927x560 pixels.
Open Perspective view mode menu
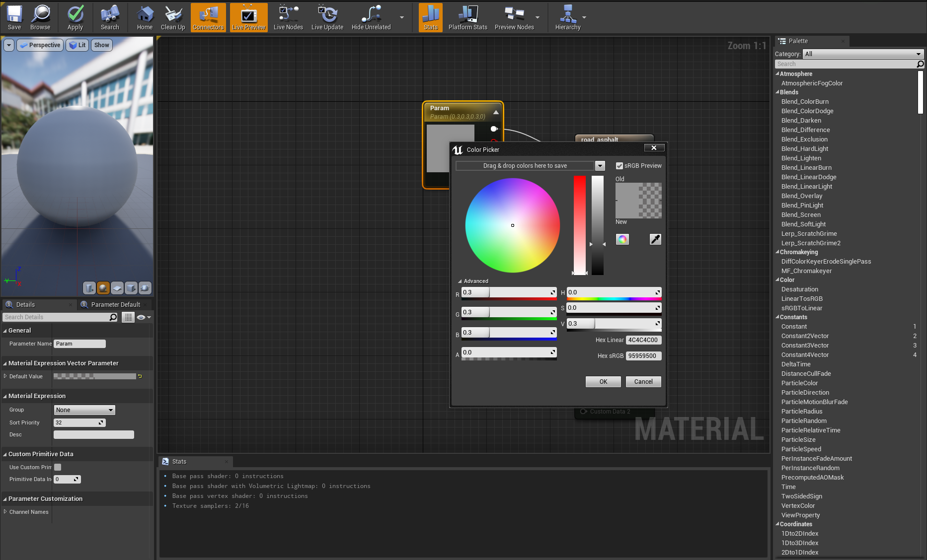[40, 45]
